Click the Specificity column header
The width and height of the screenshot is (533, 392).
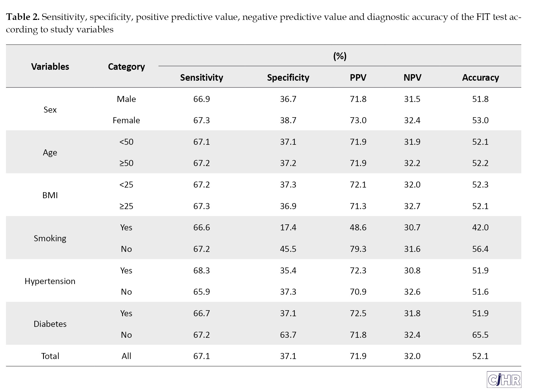pos(288,78)
